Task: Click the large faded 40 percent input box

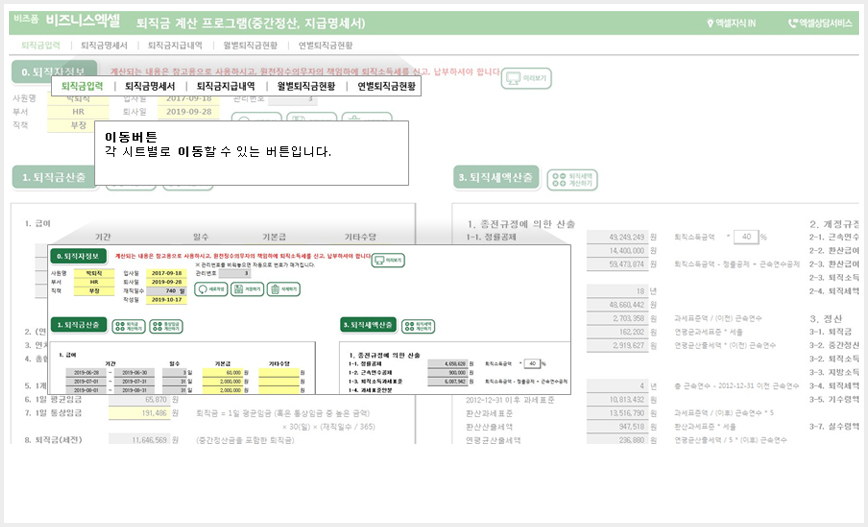Action: tap(746, 237)
